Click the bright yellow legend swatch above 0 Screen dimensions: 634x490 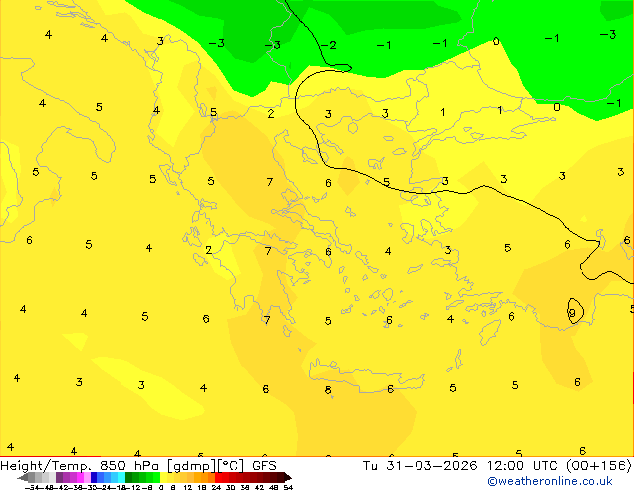163,477
